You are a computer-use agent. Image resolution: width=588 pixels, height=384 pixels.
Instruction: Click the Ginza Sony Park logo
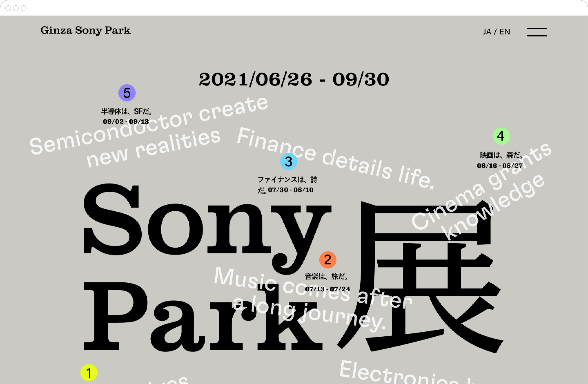pyautogui.click(x=86, y=31)
